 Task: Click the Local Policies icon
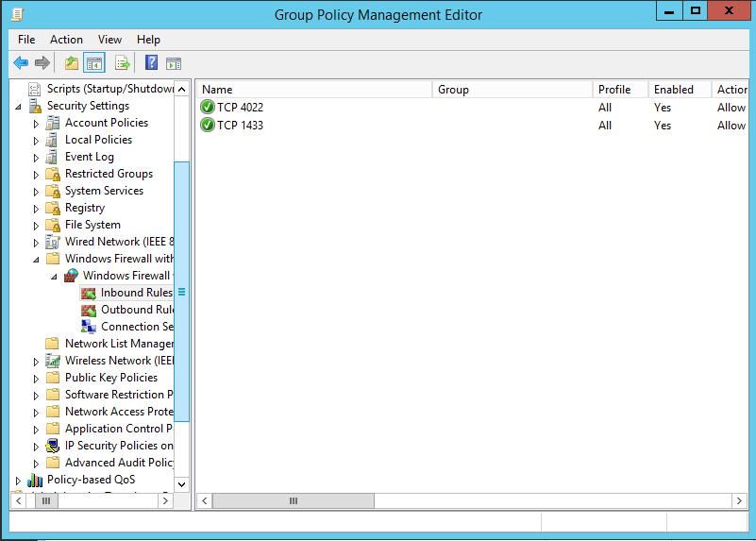[52, 140]
